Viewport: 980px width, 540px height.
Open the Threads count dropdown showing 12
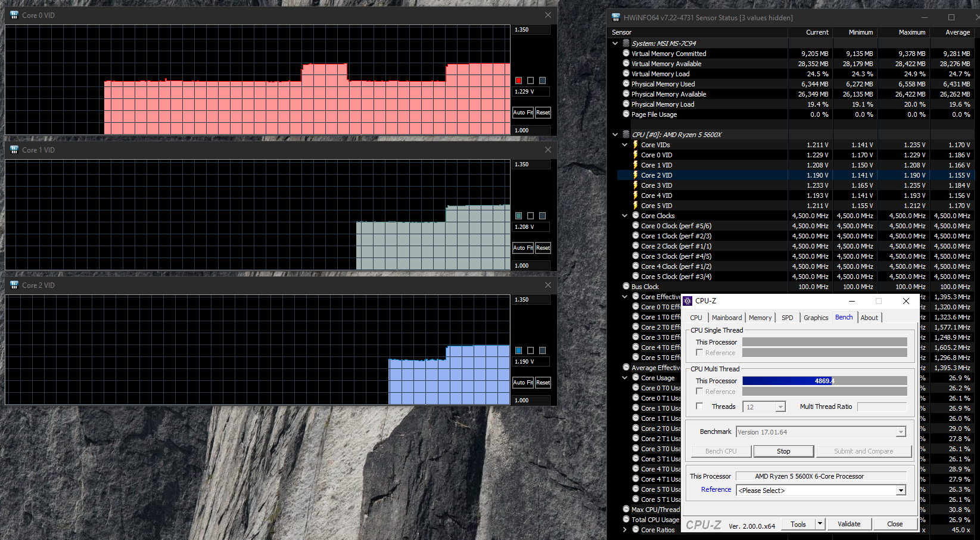[x=780, y=407]
